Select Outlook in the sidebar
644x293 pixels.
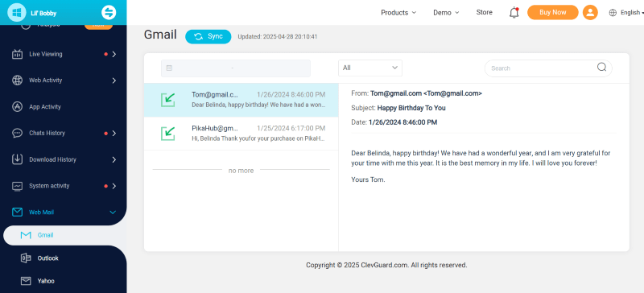47,258
